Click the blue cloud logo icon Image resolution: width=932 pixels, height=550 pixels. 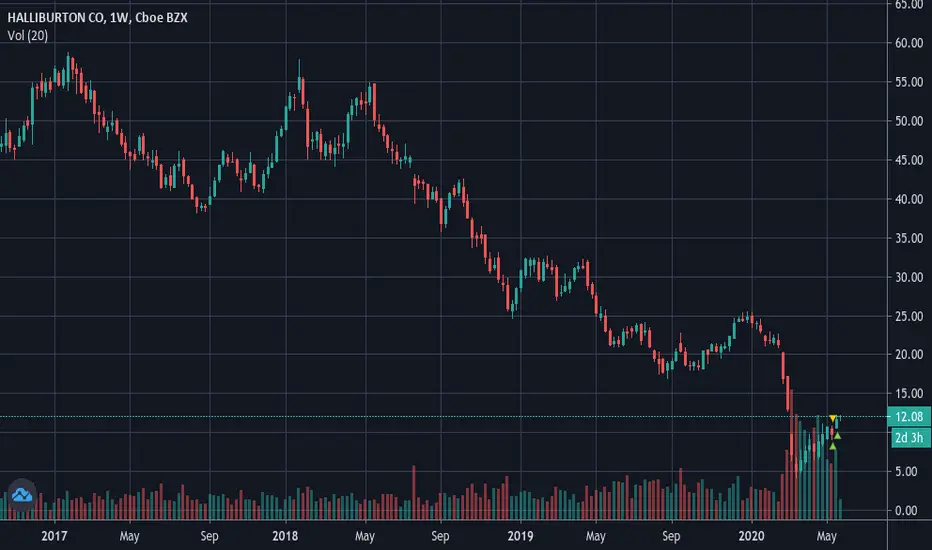pyautogui.click(x=22, y=494)
